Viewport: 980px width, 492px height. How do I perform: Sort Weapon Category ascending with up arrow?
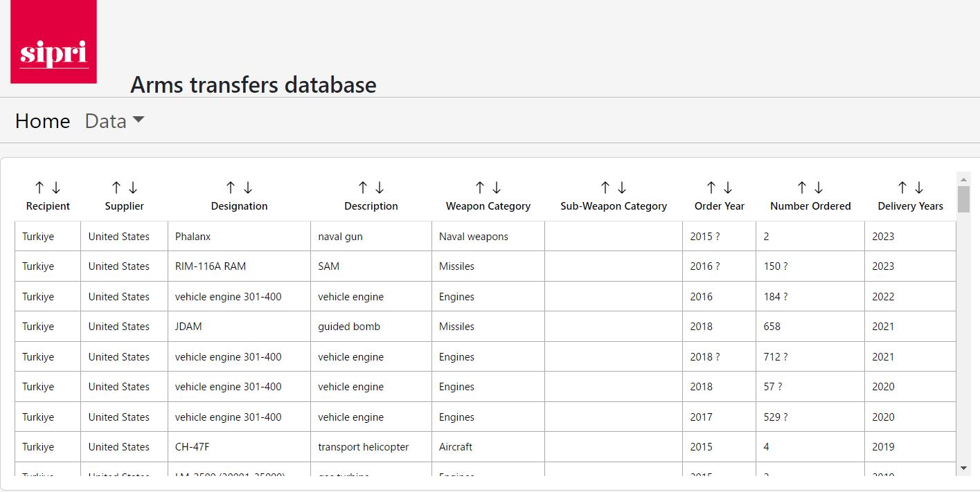pyautogui.click(x=480, y=188)
